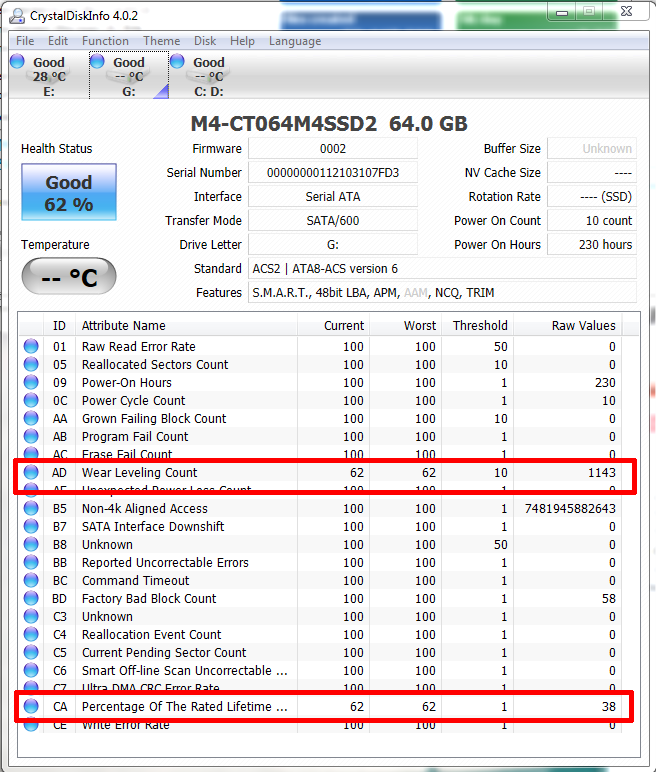Viewport: 656px width, 772px height.
Task: Click status icon for Percentage Of Rated Lifetime
Action: click(x=31, y=706)
